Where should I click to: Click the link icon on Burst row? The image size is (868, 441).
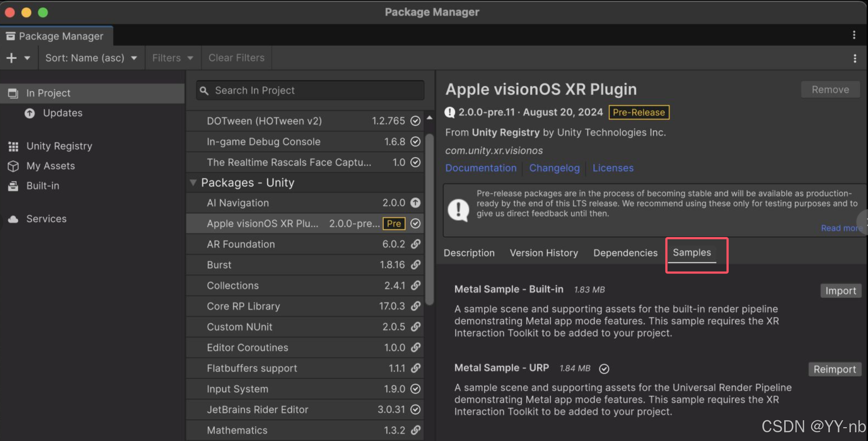pyautogui.click(x=416, y=265)
